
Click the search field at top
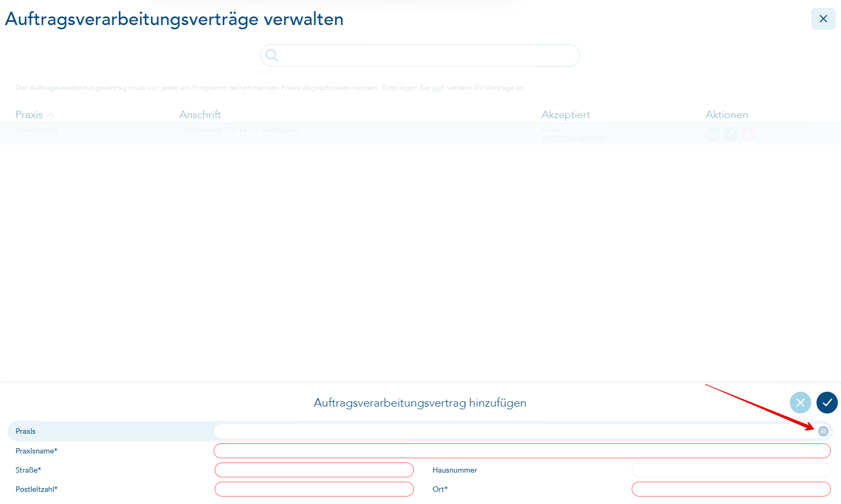click(420, 55)
